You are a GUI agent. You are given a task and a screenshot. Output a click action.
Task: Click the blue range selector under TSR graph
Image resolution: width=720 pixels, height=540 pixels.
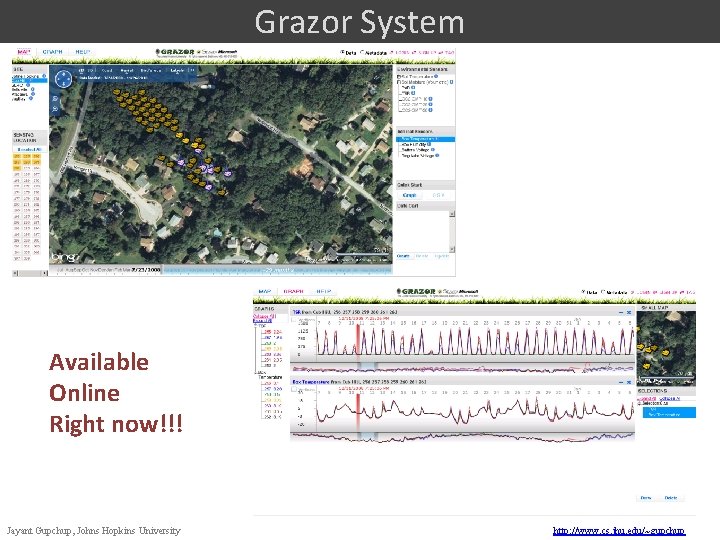367,366
